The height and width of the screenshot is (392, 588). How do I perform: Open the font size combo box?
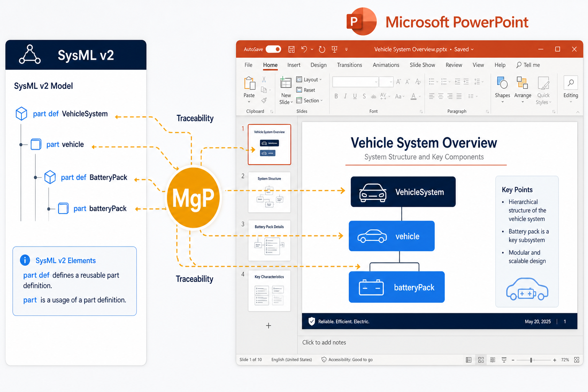(386, 82)
